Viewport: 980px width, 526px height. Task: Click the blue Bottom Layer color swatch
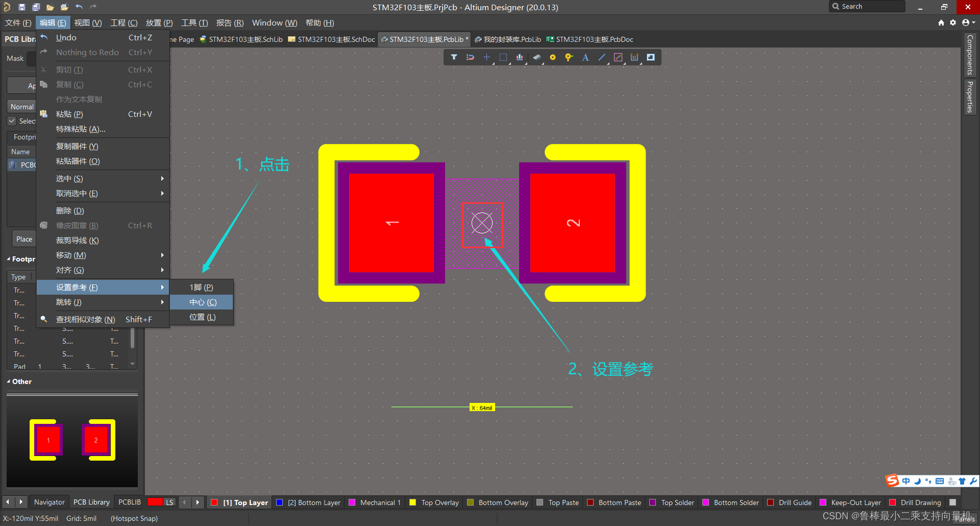[x=280, y=503]
